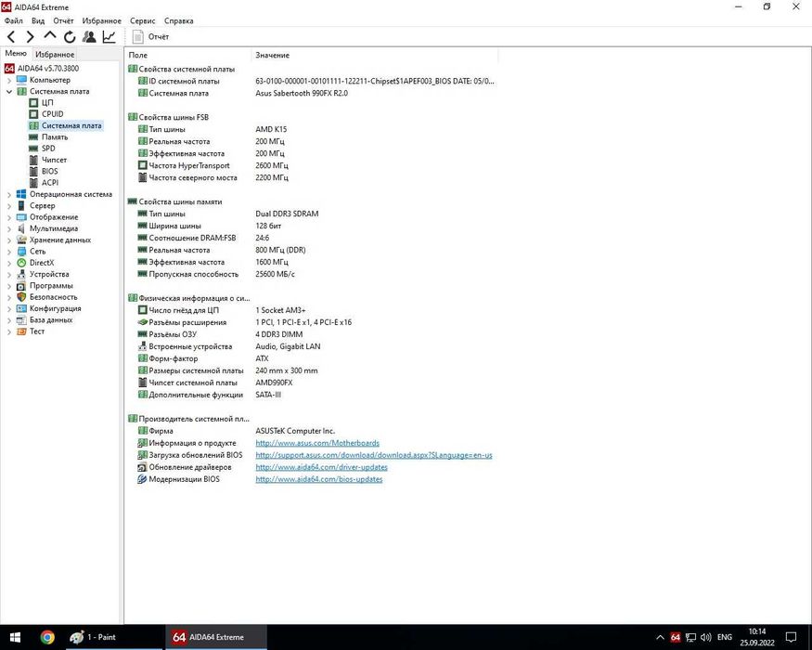Select the Безопасность shield tree item

tap(53, 296)
